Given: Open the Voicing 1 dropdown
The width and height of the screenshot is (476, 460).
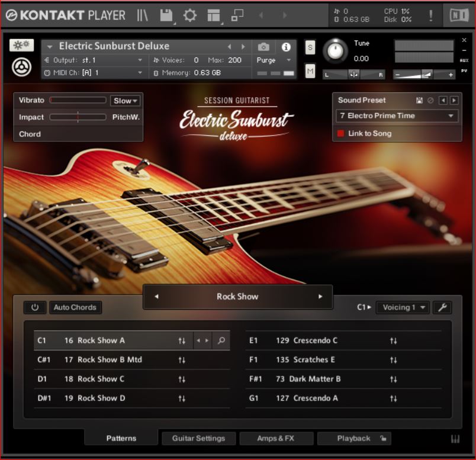Looking at the screenshot, I should [x=403, y=307].
